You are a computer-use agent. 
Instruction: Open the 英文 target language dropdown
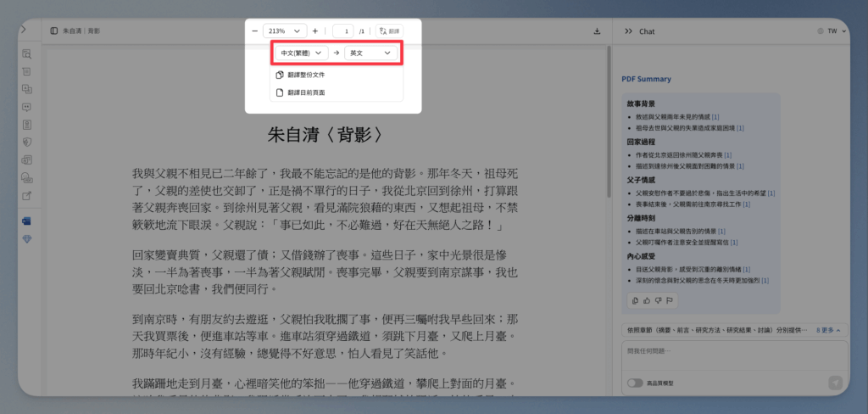[370, 53]
